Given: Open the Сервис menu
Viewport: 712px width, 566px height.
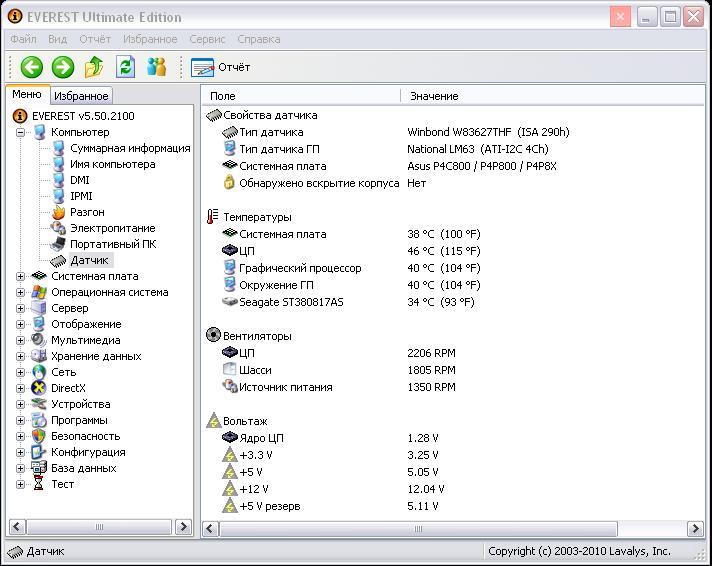Looking at the screenshot, I should tap(207, 39).
